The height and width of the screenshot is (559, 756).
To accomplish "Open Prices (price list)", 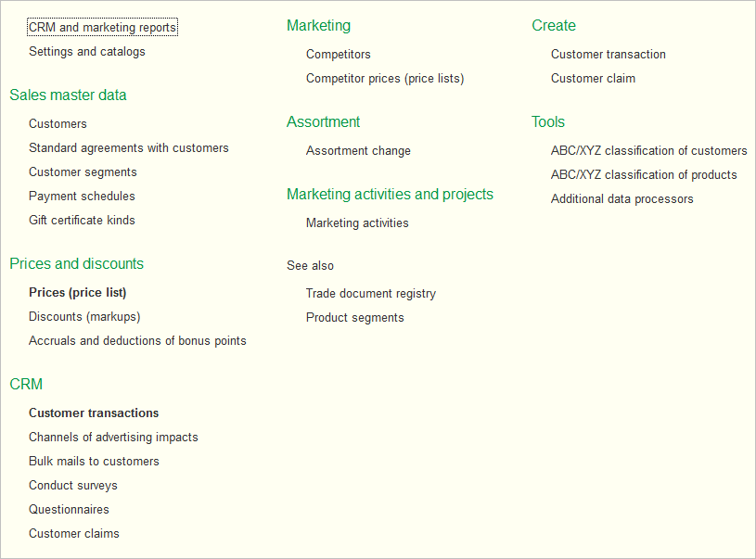I will click(77, 293).
